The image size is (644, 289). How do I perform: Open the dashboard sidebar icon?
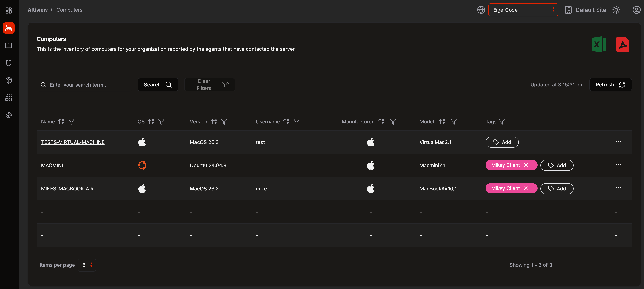click(x=9, y=10)
